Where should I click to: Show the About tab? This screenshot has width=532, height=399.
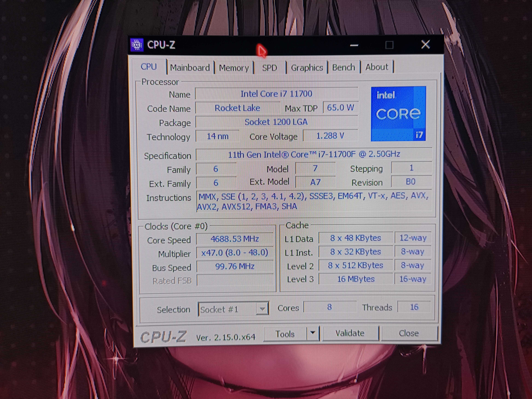click(x=377, y=67)
